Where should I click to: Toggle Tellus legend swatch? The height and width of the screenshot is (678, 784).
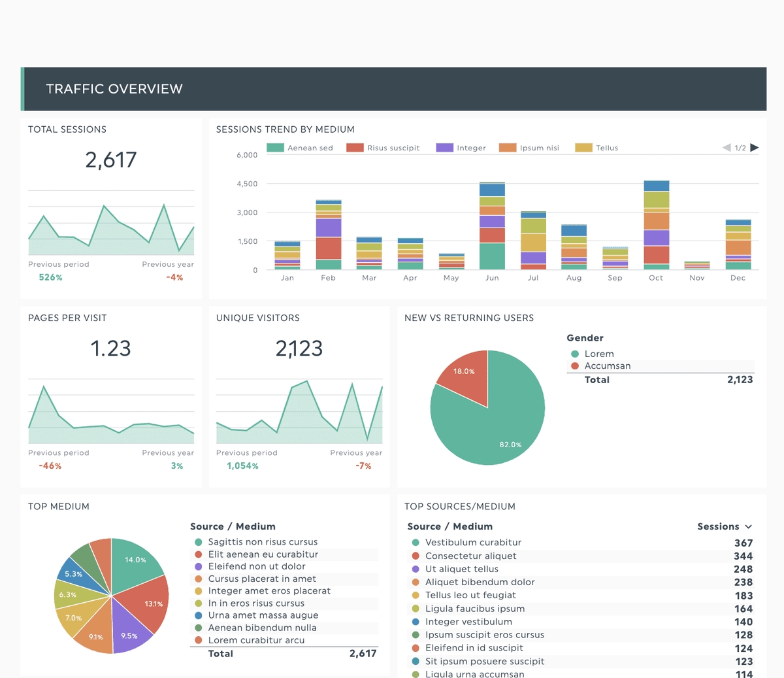click(x=583, y=148)
